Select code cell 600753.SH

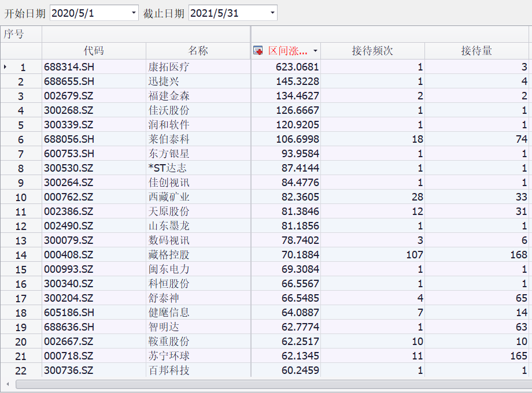pyautogui.click(x=94, y=154)
